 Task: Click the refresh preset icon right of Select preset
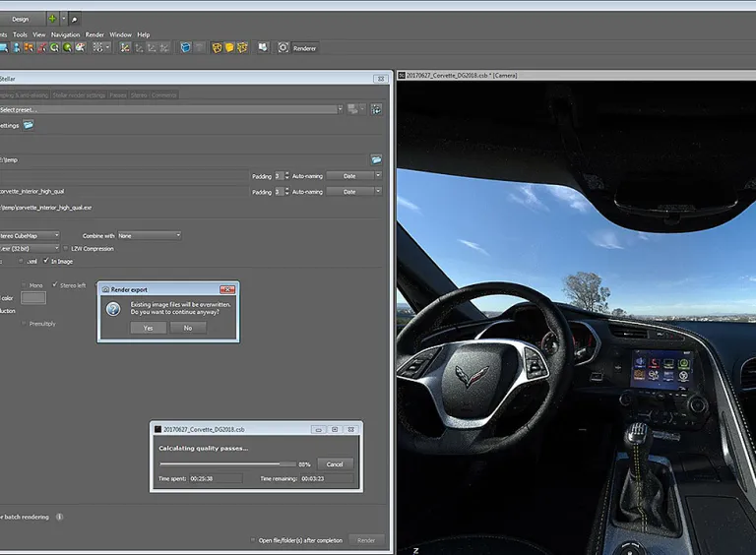(376, 109)
